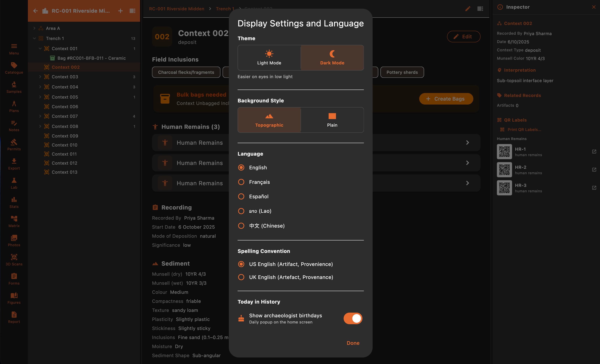The image size is (600, 364).
Task: Expand the Area A tree node
Action: (x=34, y=28)
